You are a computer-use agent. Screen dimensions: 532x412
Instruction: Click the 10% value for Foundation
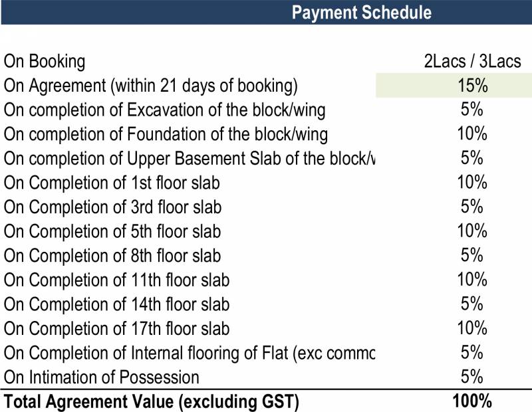(x=472, y=134)
